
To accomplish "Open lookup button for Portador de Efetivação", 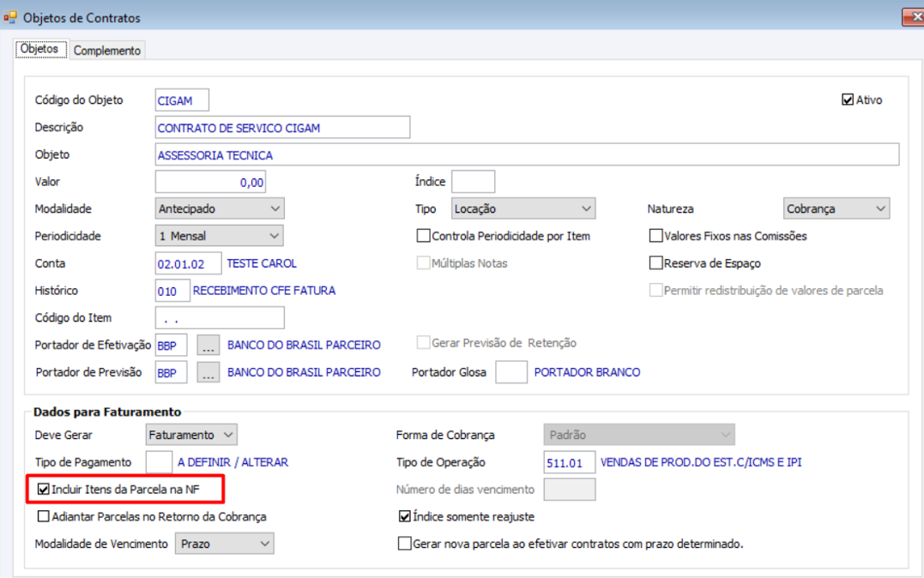I will coord(208,346).
